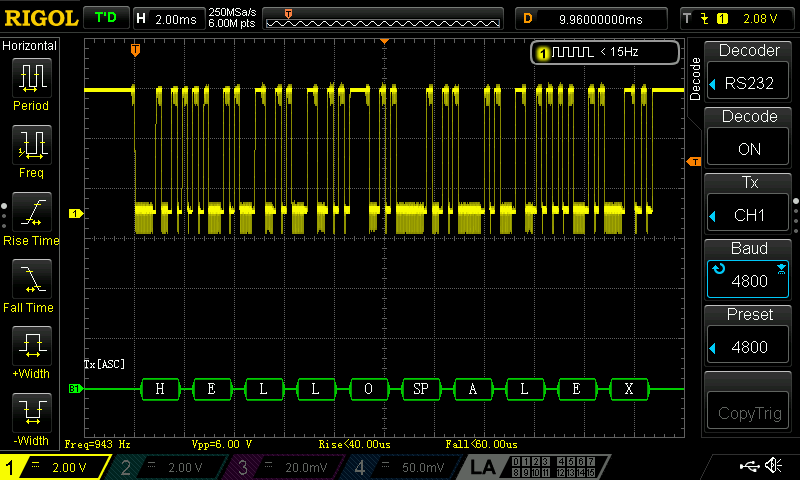Click the waveform memory position bar

pyautogui.click(x=383, y=19)
